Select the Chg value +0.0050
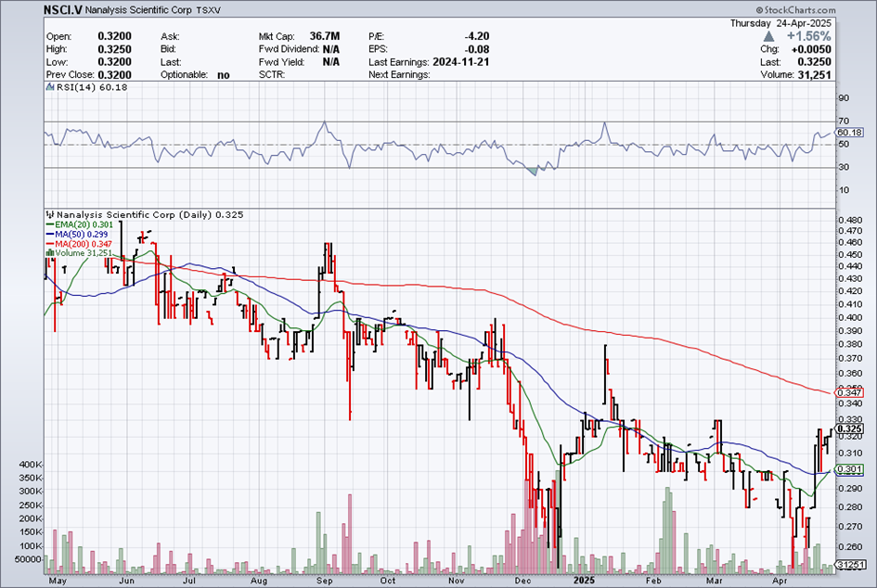The height and width of the screenshot is (588, 877). 811,49
